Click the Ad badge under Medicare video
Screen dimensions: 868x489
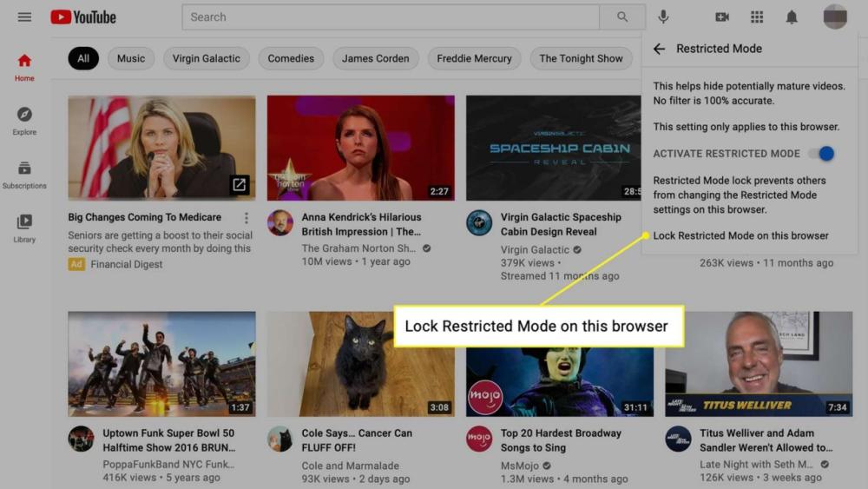[76, 264]
